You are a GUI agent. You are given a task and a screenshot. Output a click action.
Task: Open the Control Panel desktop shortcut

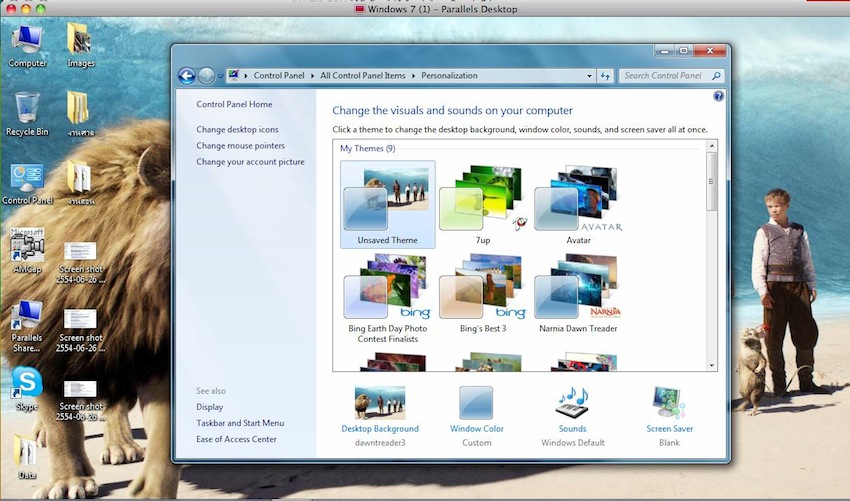pyautogui.click(x=27, y=184)
